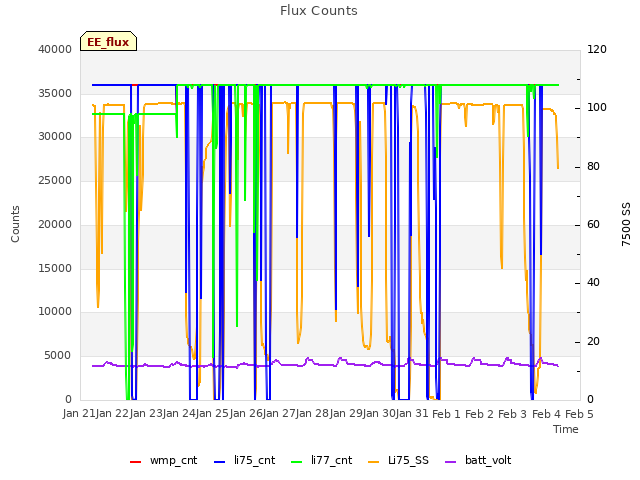Click the Jan 27 date tick label
This screenshot has height=480, width=640.
pos(280,413)
